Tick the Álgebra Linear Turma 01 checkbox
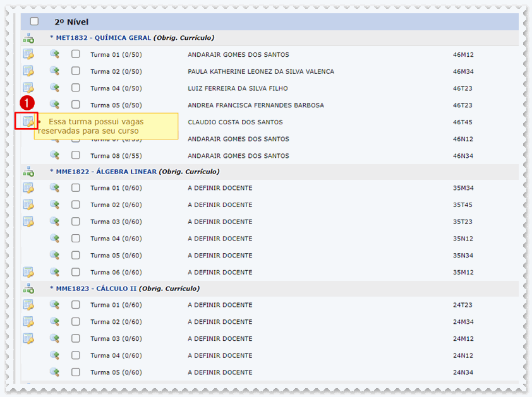Viewport: 532px width, 397px height. point(76,187)
